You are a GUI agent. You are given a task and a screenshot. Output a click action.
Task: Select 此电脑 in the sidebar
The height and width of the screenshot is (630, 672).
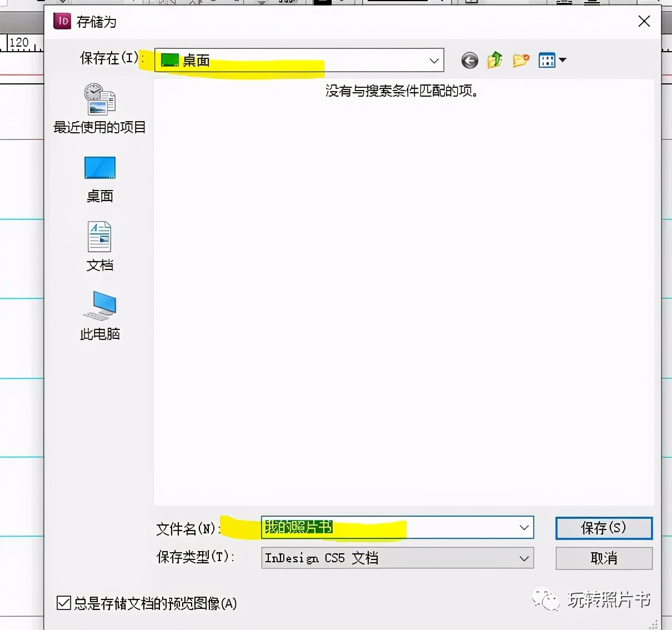coord(99,314)
